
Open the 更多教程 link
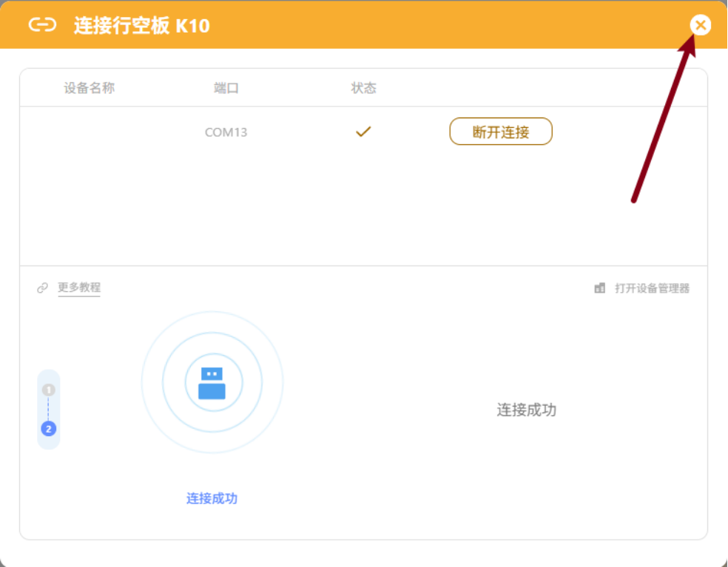click(x=79, y=288)
